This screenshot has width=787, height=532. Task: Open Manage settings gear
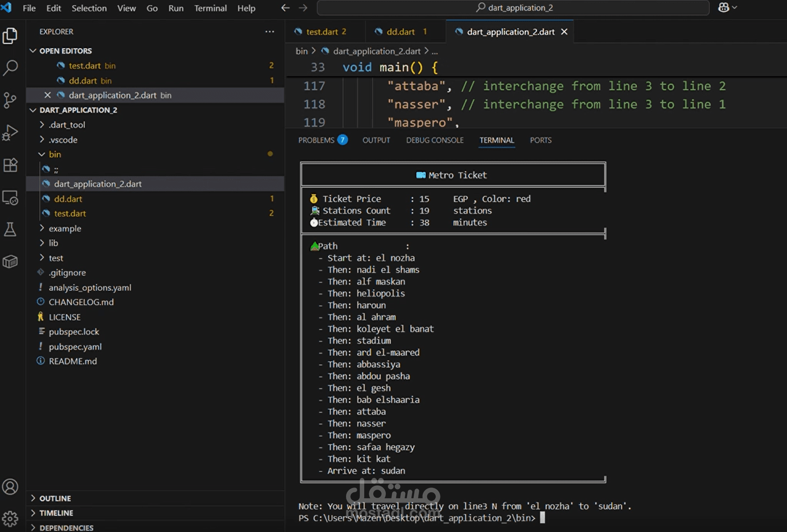point(10,519)
